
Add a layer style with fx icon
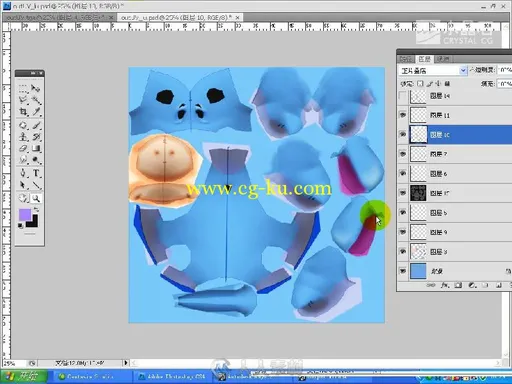click(445, 285)
